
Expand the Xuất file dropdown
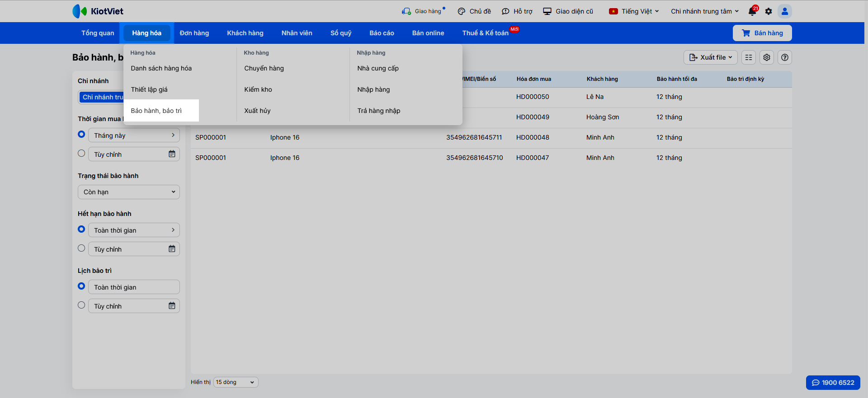pos(711,57)
